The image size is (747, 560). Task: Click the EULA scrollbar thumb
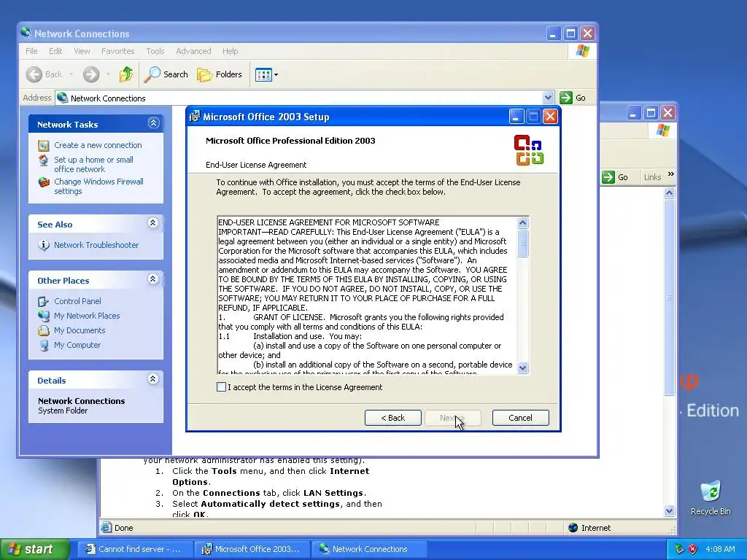[522, 243]
